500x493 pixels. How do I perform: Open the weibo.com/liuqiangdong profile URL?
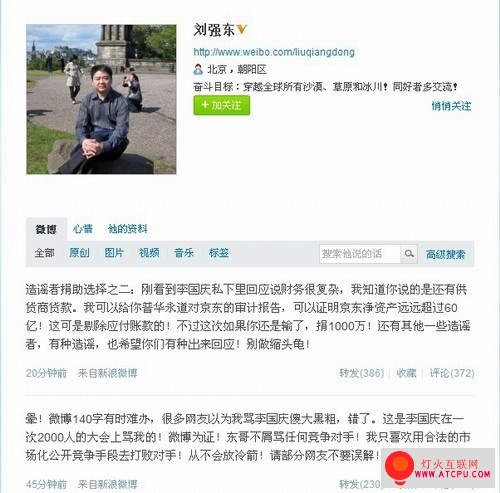pos(274,52)
